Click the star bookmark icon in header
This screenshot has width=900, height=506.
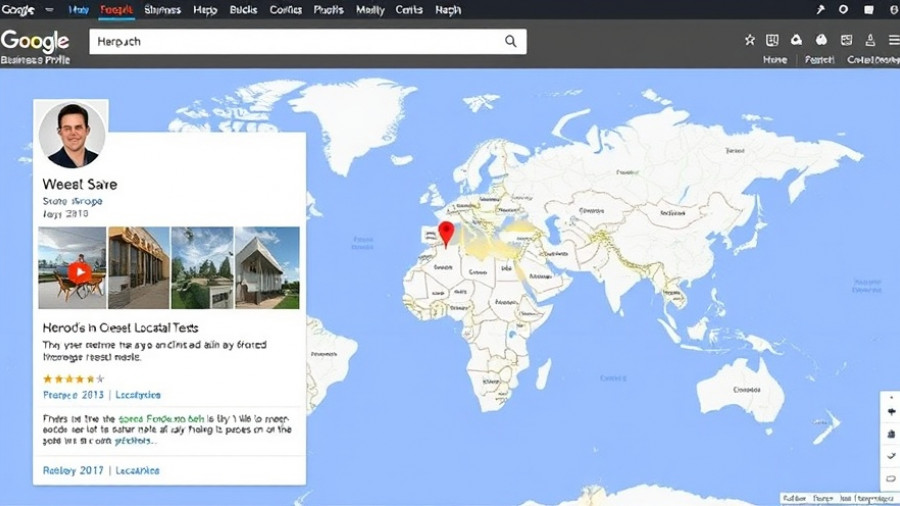tap(749, 41)
